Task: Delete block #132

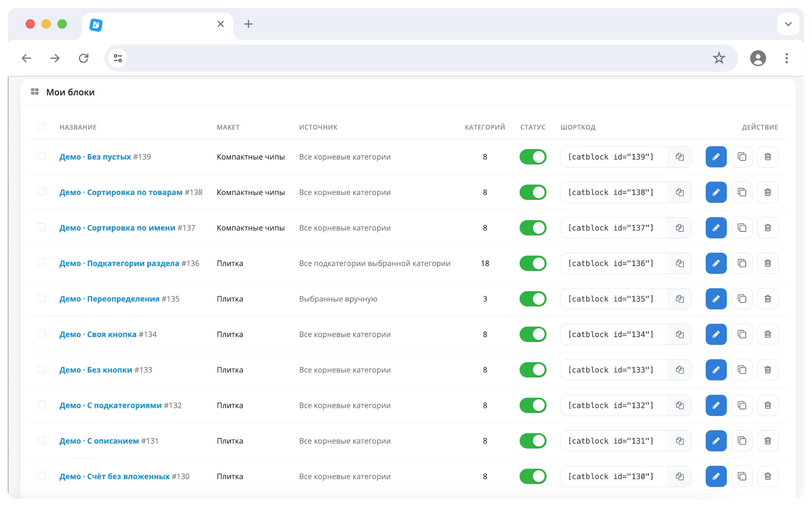Action: pos(767,405)
